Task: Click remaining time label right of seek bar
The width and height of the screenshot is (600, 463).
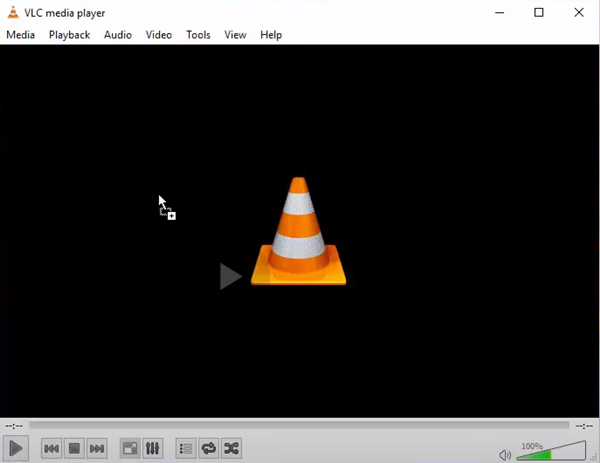Action: pyautogui.click(x=584, y=426)
